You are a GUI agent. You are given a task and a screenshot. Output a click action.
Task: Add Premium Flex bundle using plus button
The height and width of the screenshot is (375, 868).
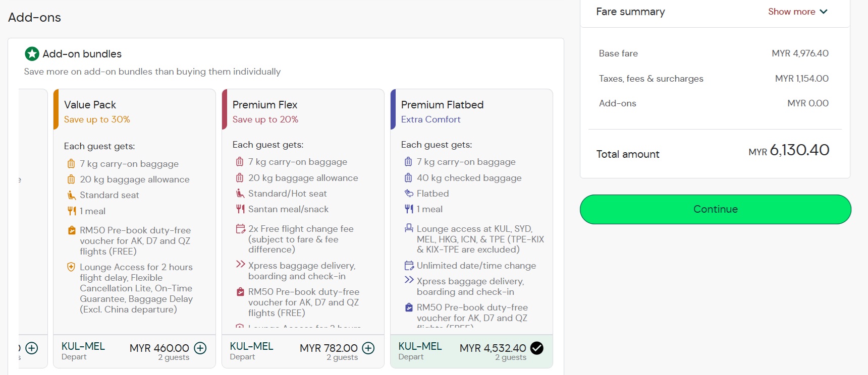(369, 348)
